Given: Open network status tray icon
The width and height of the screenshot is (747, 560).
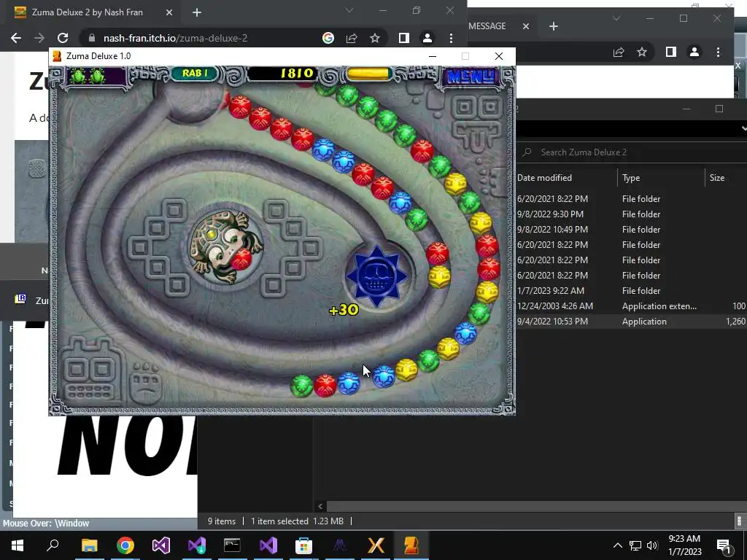Looking at the screenshot, I should coord(635,545).
